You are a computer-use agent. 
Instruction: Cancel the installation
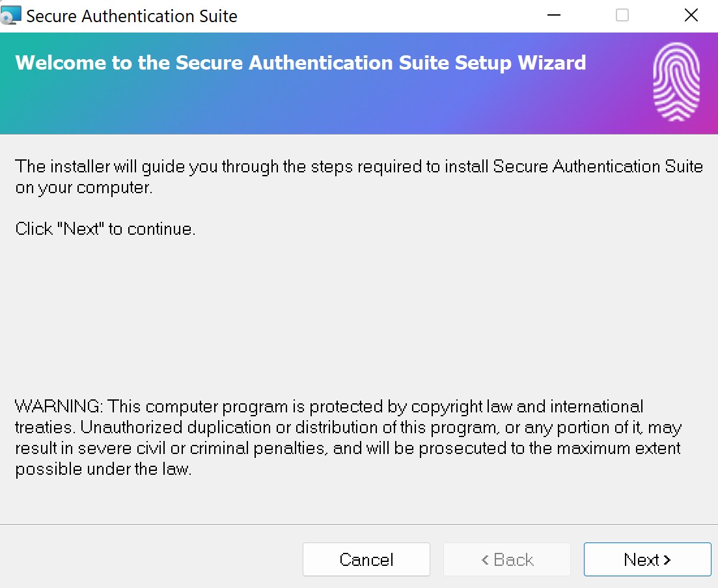click(x=366, y=559)
